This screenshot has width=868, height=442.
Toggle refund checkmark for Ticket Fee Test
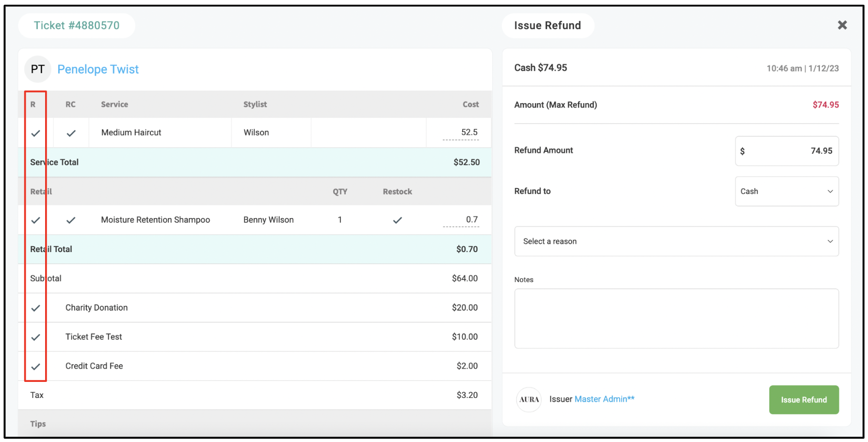[35, 337]
